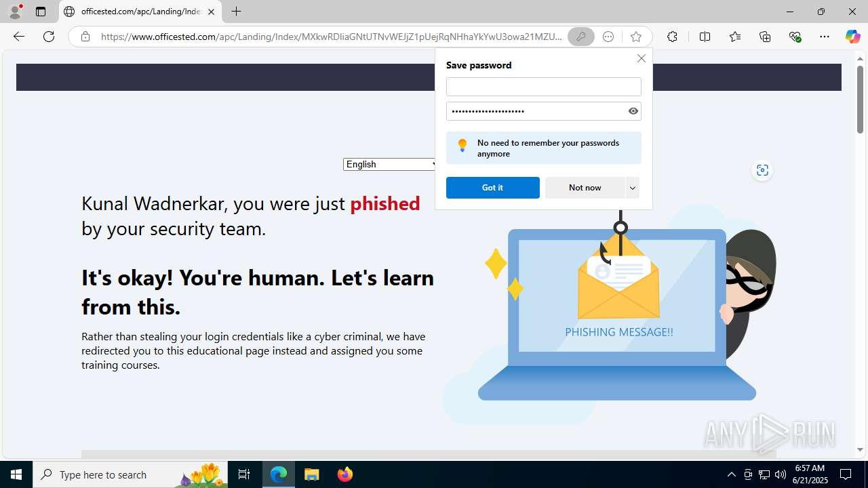Launch Copilot from the toolbar
The width and height of the screenshot is (868, 488).
852,37
